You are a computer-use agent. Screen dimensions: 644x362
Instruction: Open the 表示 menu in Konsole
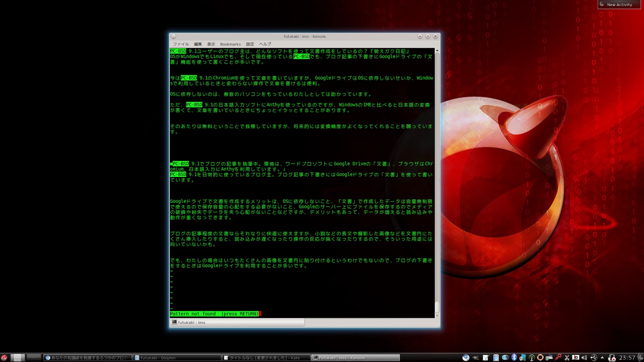[x=211, y=44]
